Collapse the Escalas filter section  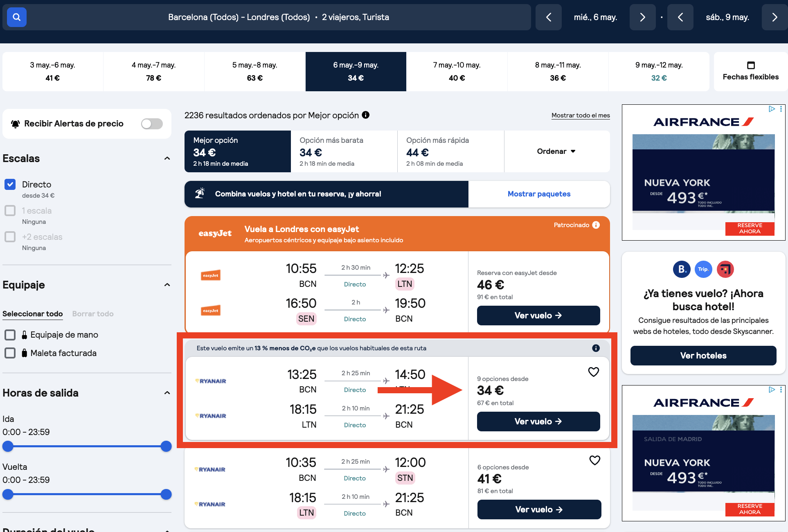167,158
